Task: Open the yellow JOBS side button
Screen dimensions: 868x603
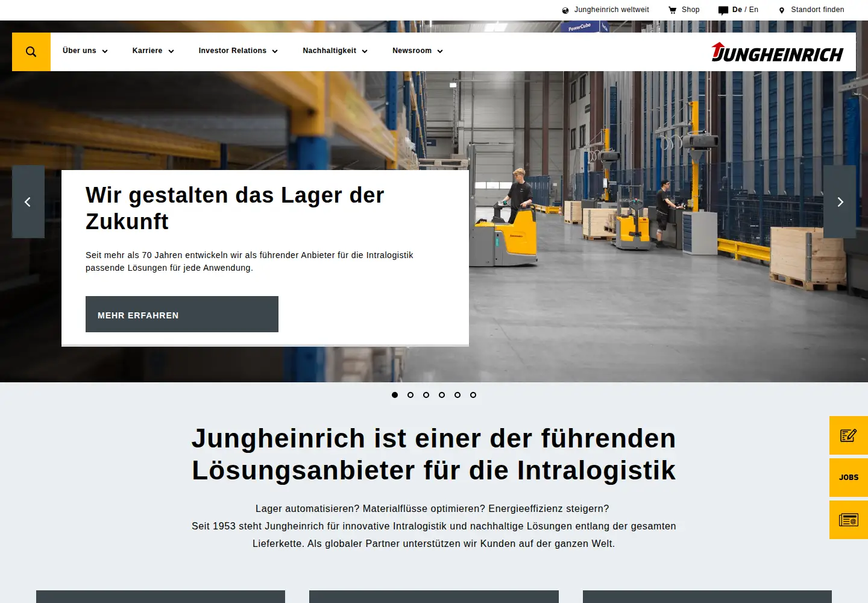Action: [x=849, y=478]
